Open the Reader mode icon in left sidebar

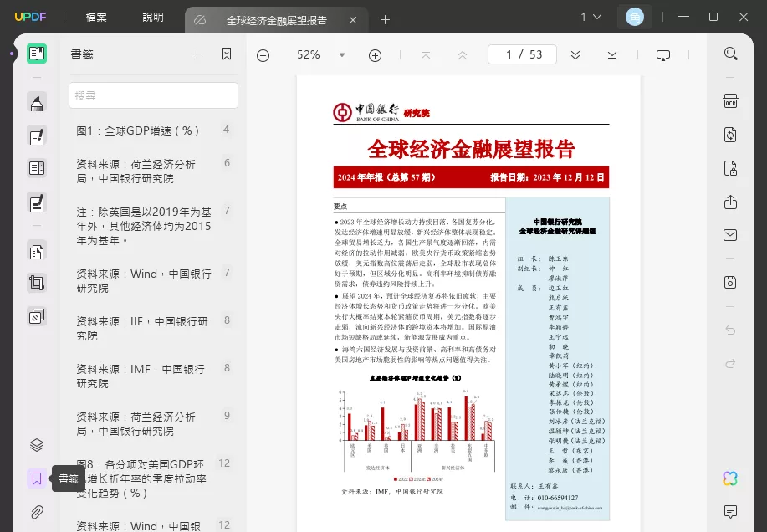[37, 54]
